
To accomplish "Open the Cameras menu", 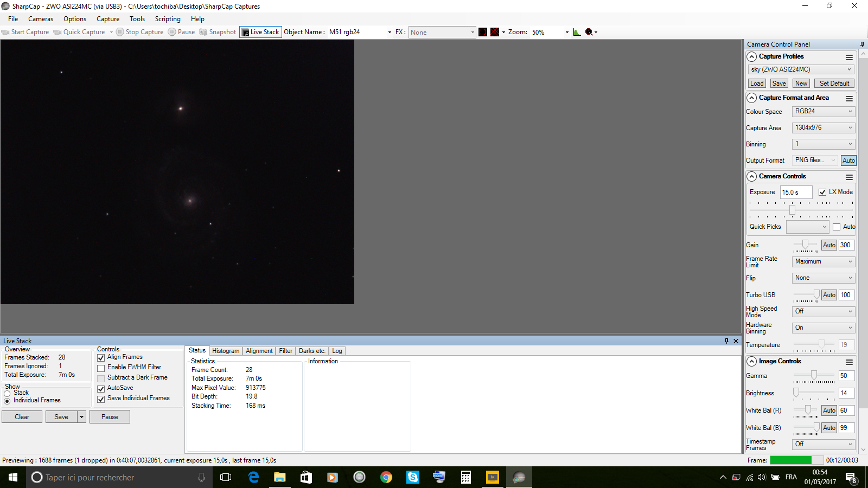I will [41, 19].
